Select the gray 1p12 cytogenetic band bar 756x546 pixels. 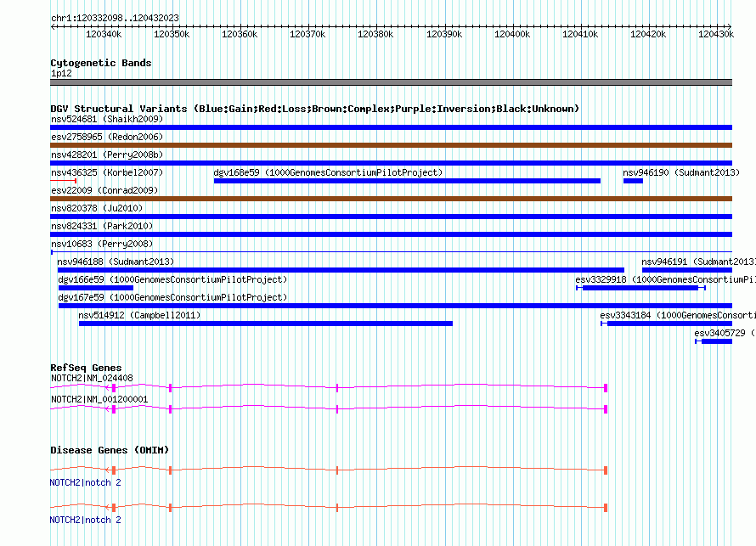391,82
